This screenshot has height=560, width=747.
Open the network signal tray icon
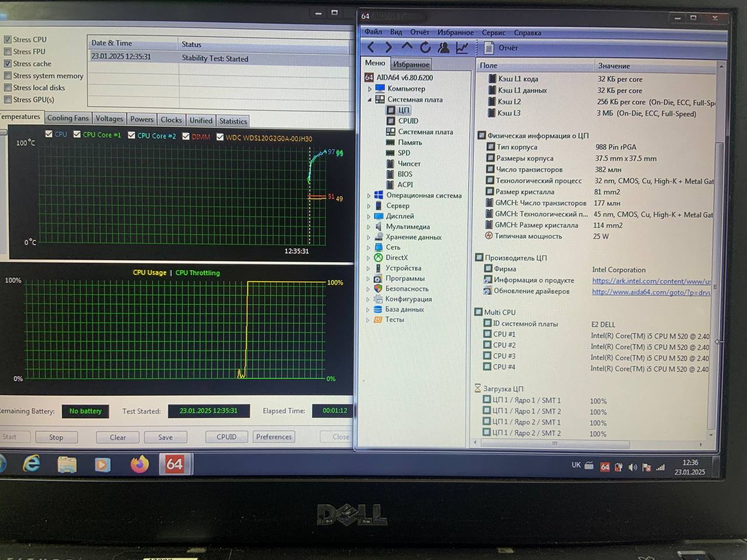661,467
